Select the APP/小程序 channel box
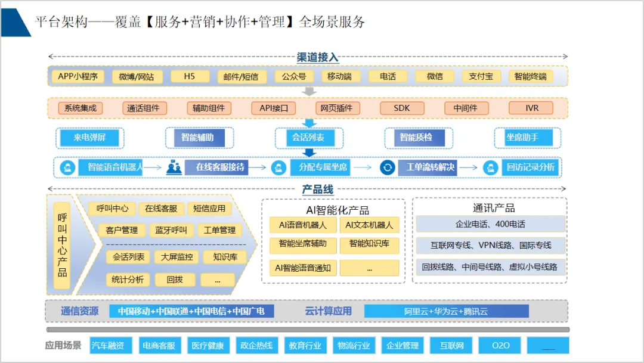 pos(78,76)
